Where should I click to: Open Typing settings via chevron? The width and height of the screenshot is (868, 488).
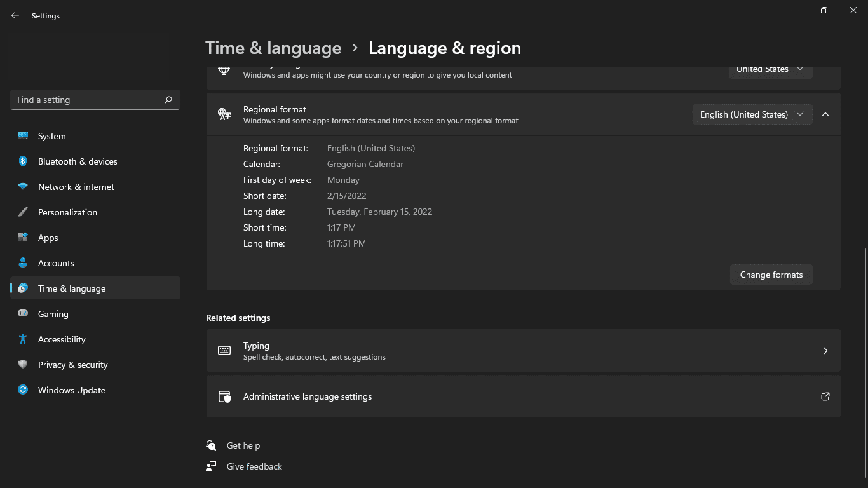(x=825, y=351)
